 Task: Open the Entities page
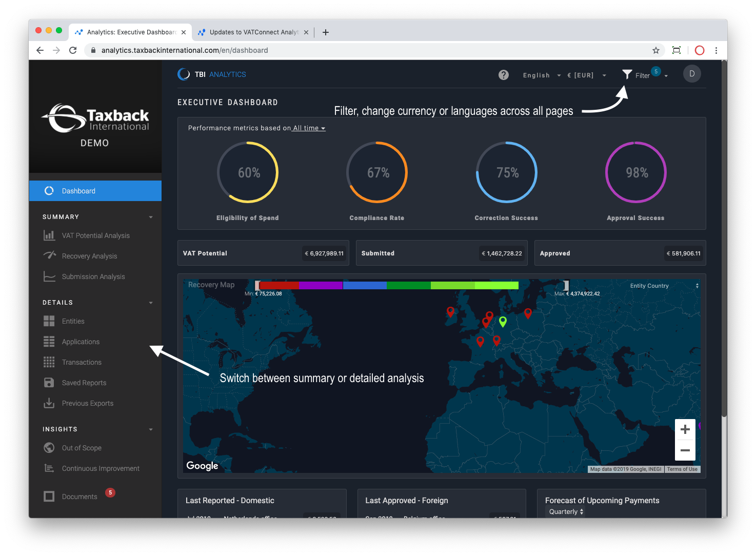73,321
